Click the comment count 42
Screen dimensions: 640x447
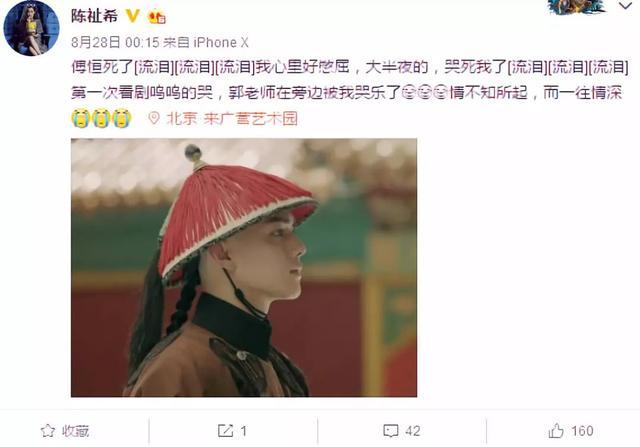(x=412, y=431)
